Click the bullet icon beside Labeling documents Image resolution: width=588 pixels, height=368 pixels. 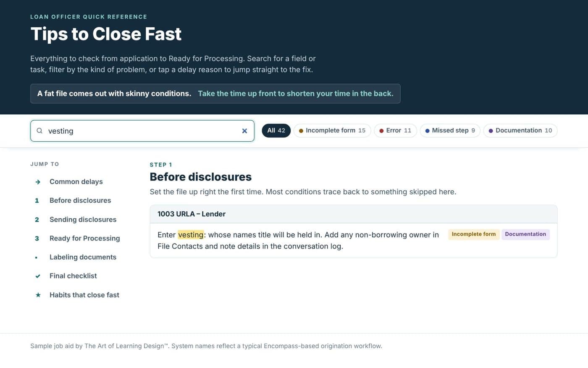click(37, 257)
